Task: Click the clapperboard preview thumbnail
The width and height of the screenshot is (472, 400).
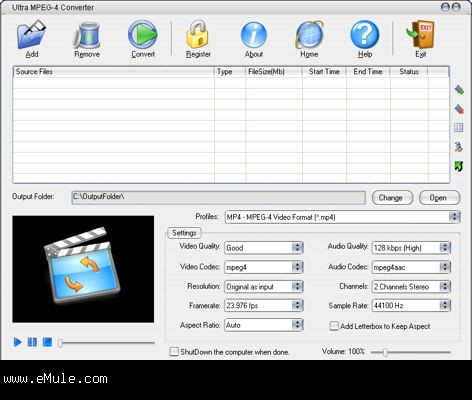Action: 83,269
